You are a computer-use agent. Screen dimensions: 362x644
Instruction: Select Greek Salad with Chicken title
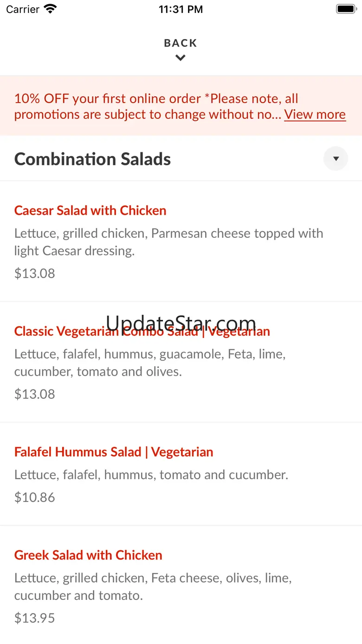coord(88,555)
